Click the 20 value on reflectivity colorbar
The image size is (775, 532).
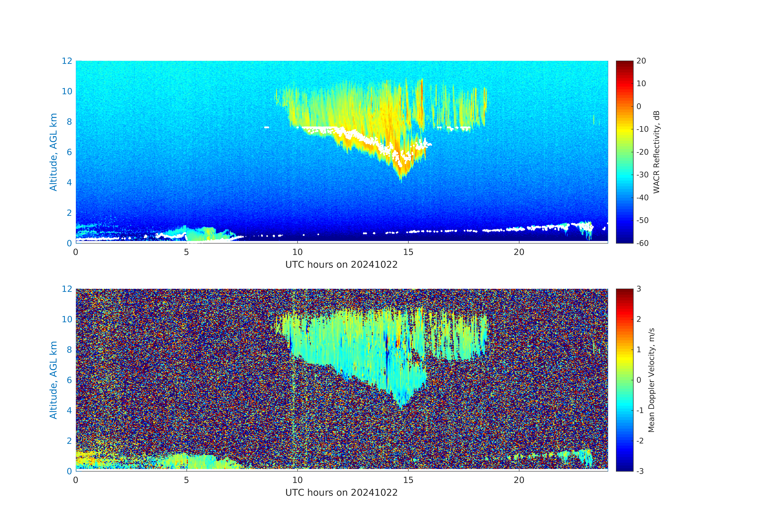641,61
